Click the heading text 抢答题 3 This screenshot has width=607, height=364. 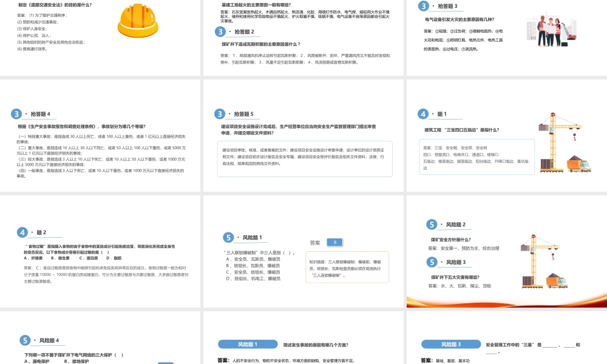(447, 6)
